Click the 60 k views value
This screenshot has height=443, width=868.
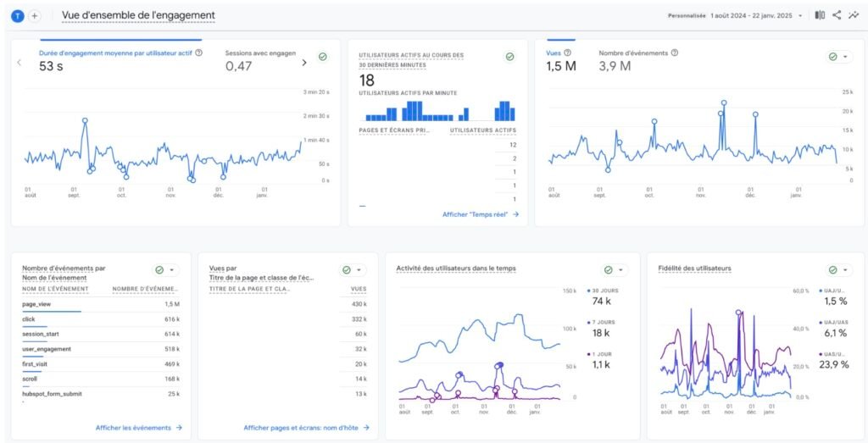click(361, 335)
